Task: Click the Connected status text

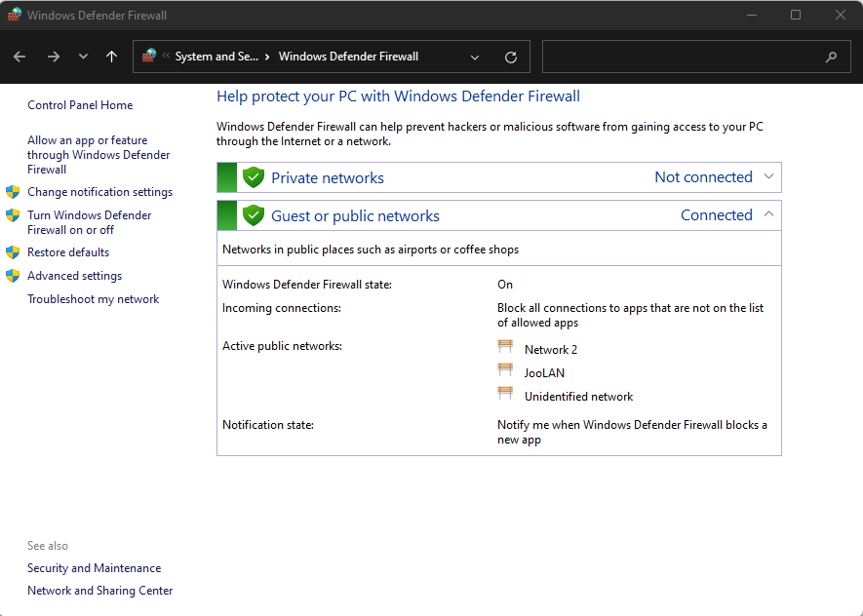Action: pyautogui.click(x=717, y=215)
